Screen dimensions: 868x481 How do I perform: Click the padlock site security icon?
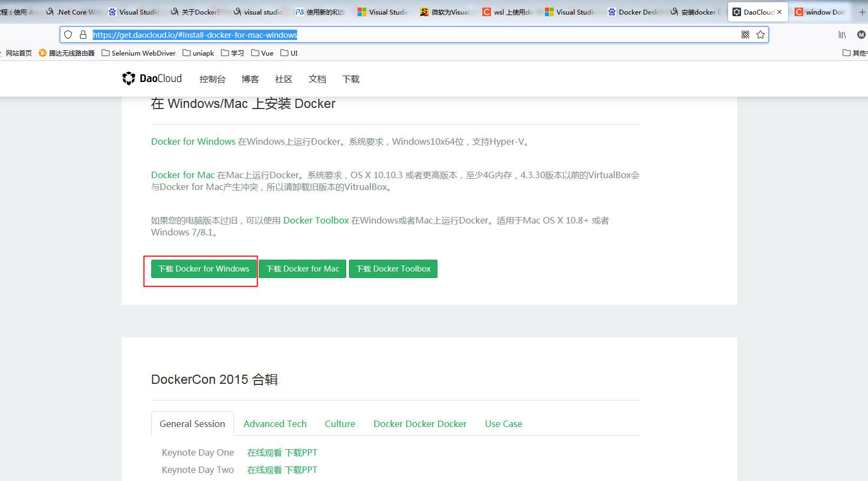[83, 35]
